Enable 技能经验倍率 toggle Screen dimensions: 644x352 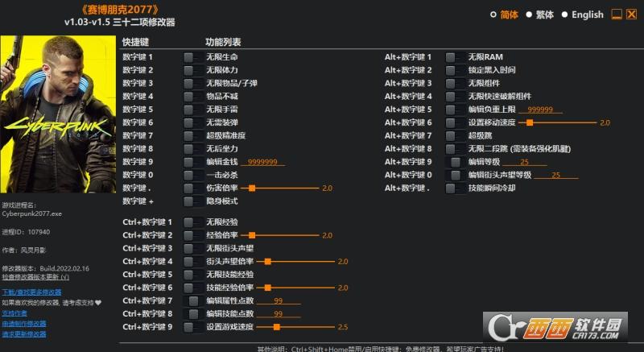pyautogui.click(x=192, y=288)
